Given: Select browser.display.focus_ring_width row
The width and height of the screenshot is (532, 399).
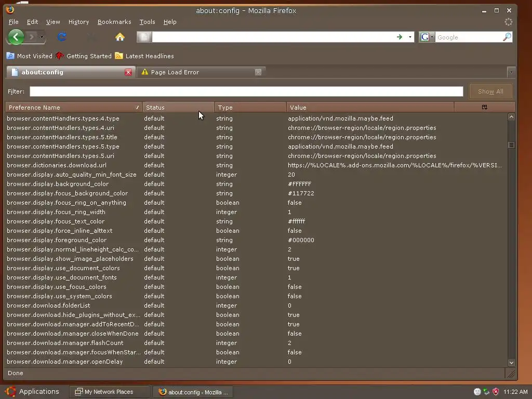Looking at the screenshot, I should [x=256, y=212].
